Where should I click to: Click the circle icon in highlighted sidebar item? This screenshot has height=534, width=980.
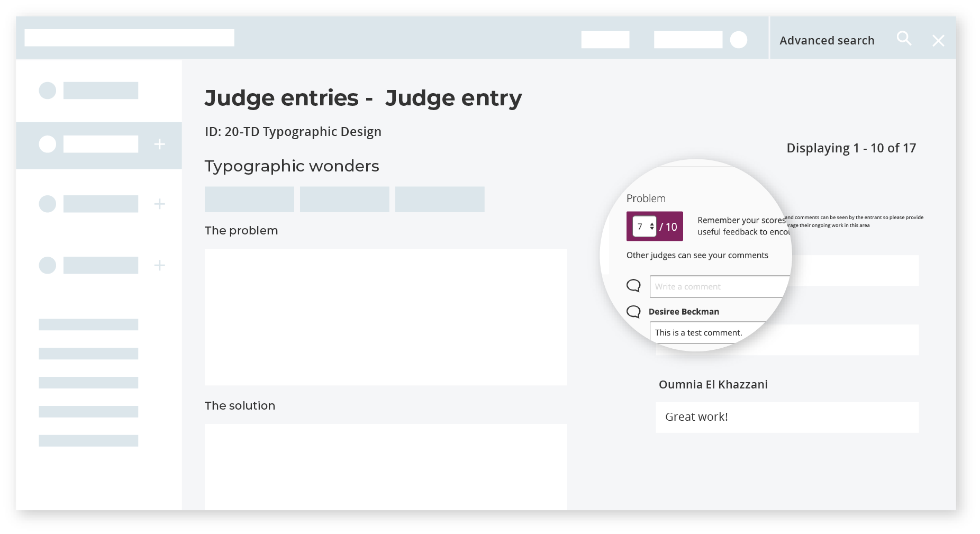click(48, 144)
